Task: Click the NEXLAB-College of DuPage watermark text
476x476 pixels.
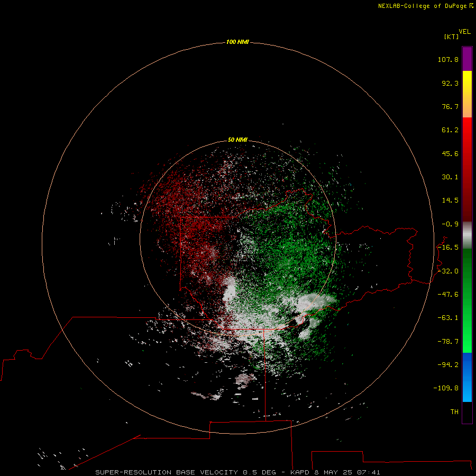Action: coord(426,6)
